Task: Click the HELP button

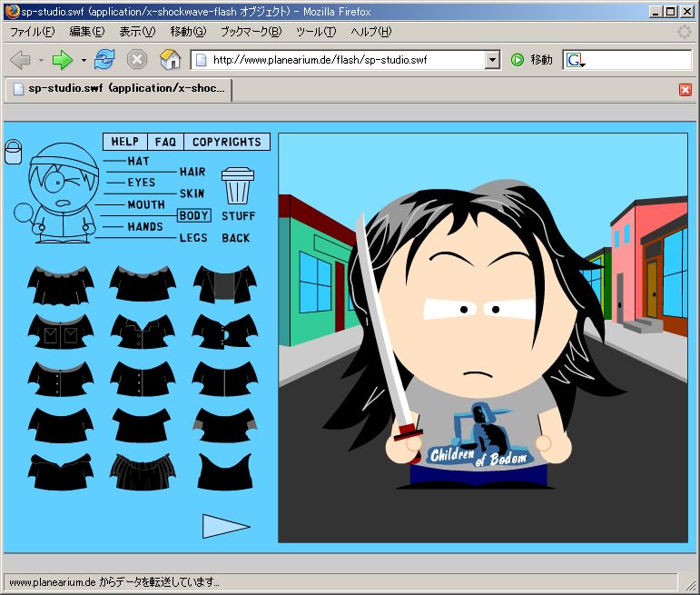Action: tap(125, 142)
